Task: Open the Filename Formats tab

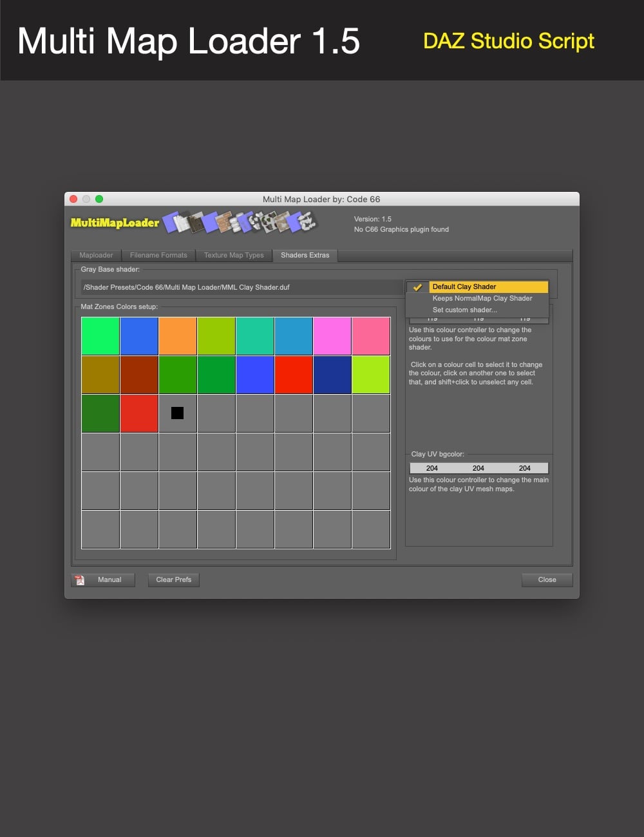Action: tap(158, 255)
